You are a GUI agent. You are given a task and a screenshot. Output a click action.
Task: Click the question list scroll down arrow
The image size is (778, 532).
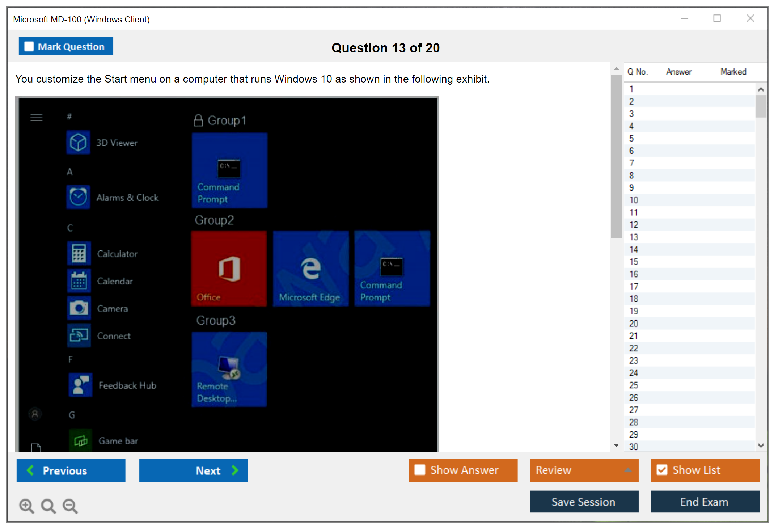[x=761, y=446]
